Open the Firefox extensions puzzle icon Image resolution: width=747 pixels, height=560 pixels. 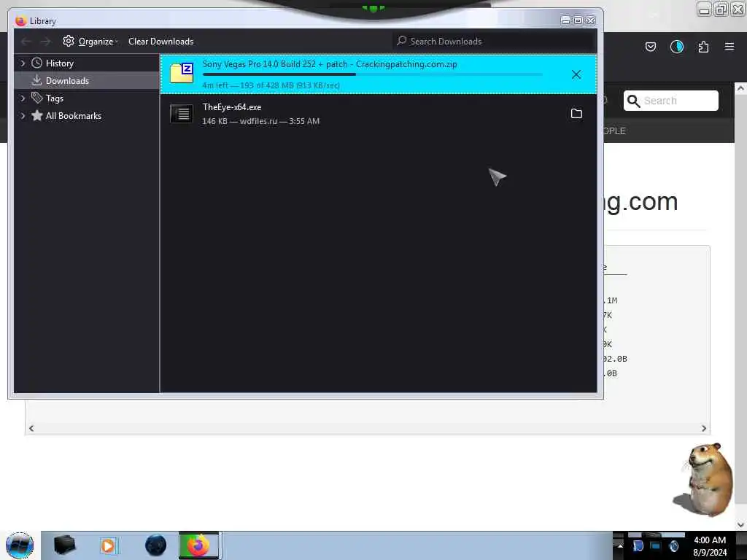point(703,47)
